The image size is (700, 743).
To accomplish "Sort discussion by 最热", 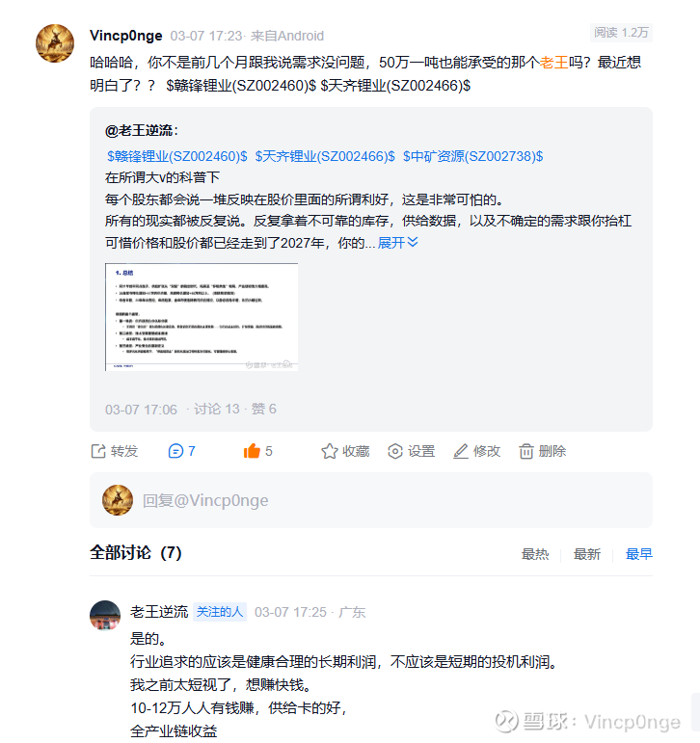I will pos(535,554).
